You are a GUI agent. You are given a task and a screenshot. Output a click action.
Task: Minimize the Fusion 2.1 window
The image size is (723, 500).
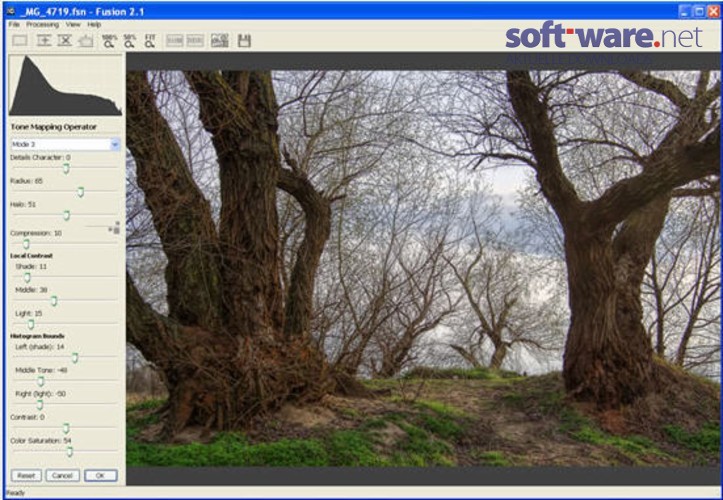(x=684, y=12)
